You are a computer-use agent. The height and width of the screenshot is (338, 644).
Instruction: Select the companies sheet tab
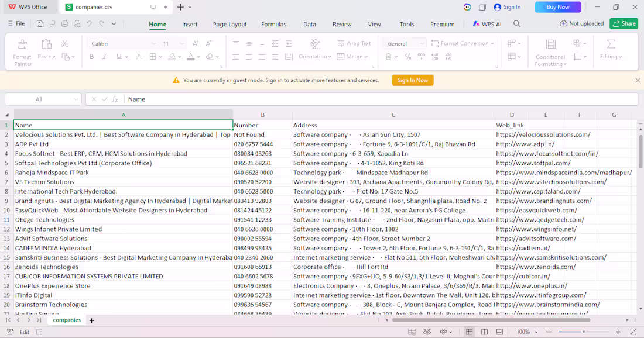pos(67,320)
